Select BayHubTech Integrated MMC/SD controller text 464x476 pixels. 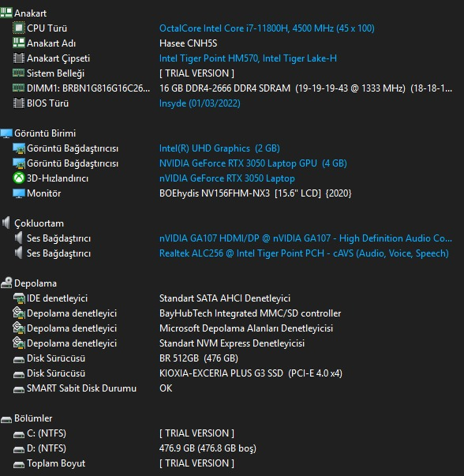pyautogui.click(x=250, y=313)
